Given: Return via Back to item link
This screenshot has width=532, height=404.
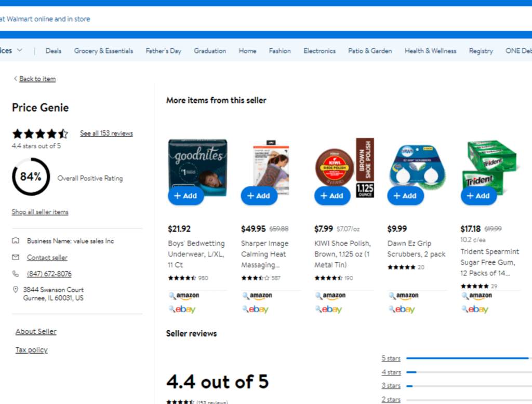Looking at the screenshot, I should coord(37,79).
